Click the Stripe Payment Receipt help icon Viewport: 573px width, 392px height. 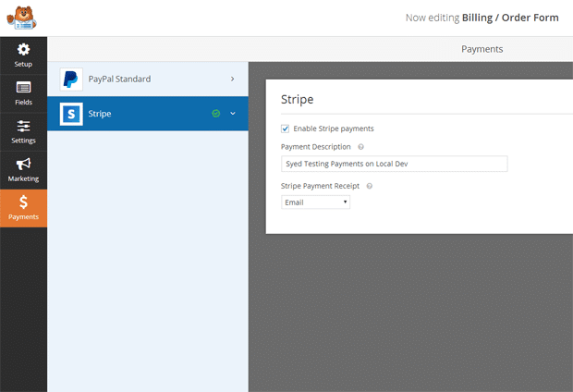(x=370, y=186)
